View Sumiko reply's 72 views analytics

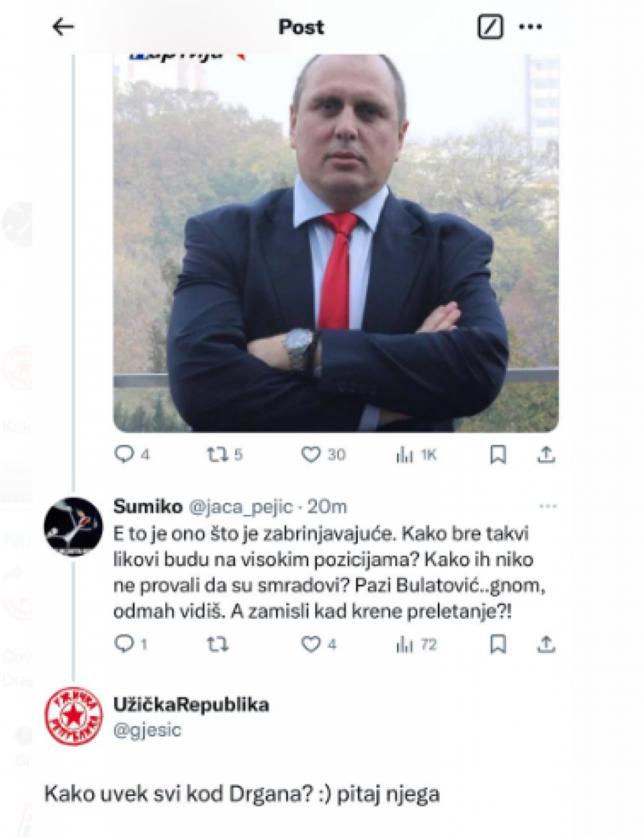tap(416, 645)
